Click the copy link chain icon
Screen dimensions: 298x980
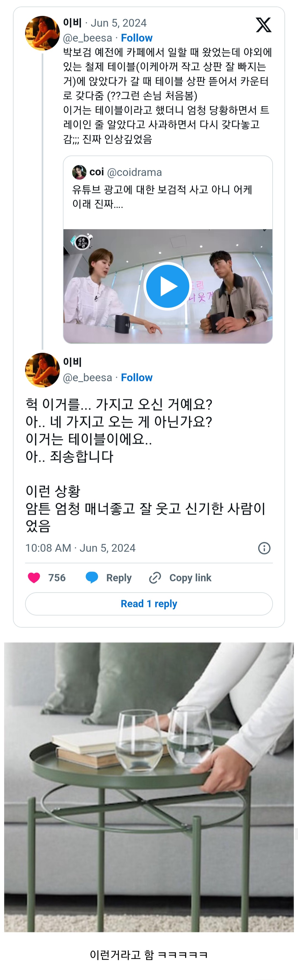[x=155, y=577]
